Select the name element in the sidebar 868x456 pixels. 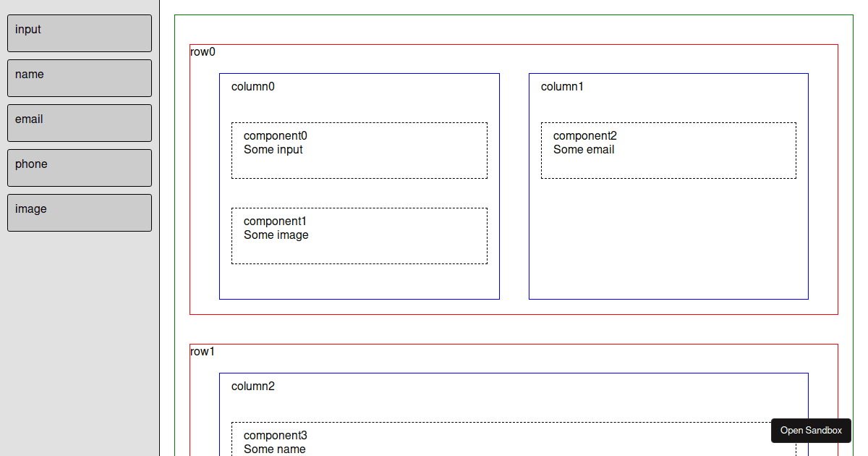pos(79,77)
